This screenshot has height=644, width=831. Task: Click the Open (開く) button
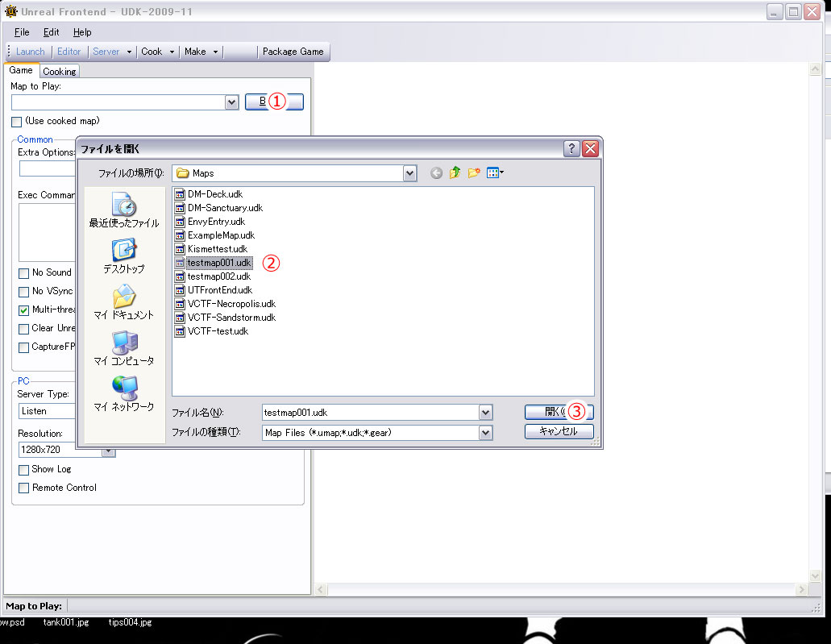coord(559,412)
